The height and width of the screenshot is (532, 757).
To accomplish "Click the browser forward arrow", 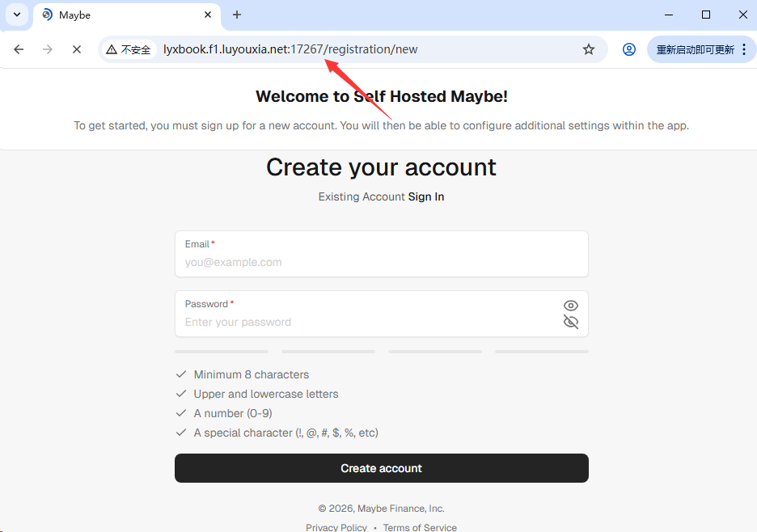I will [48, 49].
